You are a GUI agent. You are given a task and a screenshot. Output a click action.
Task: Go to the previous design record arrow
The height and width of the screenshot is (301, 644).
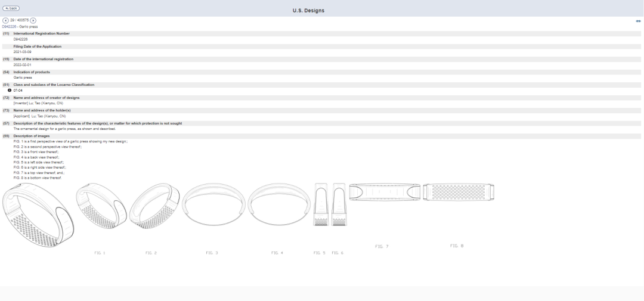(x=5, y=20)
